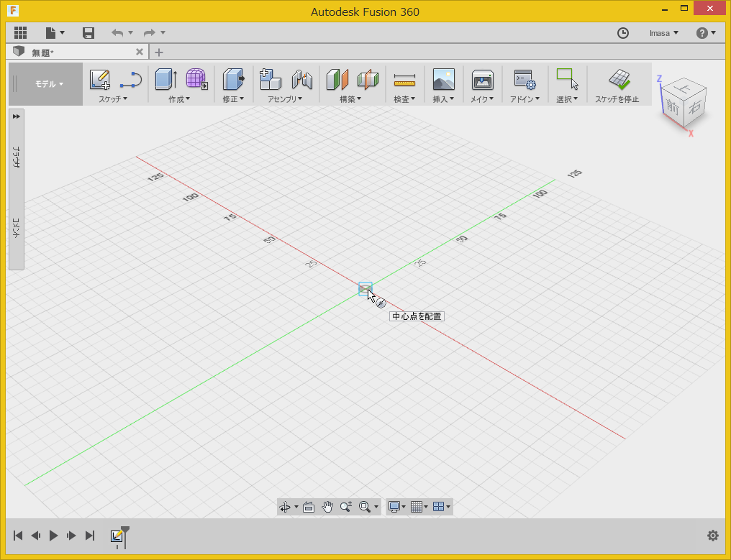Viewport: 731px width, 560px height.
Task: Select the Create Form purple mesh icon
Action: [x=196, y=79]
